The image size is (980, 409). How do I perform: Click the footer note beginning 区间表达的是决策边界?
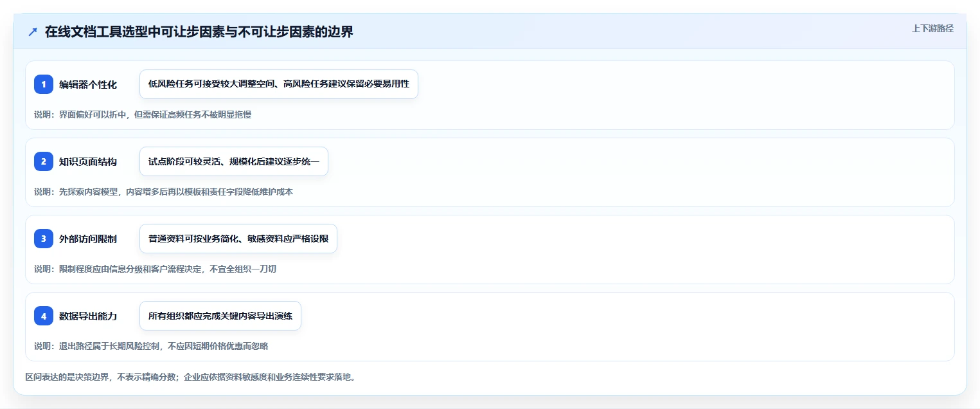coord(190,377)
